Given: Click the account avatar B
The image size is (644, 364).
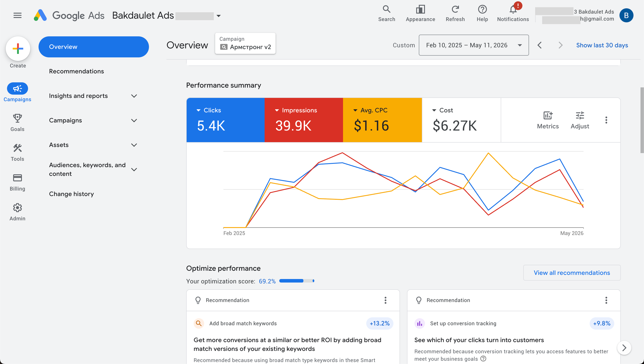Looking at the screenshot, I should [626, 16].
